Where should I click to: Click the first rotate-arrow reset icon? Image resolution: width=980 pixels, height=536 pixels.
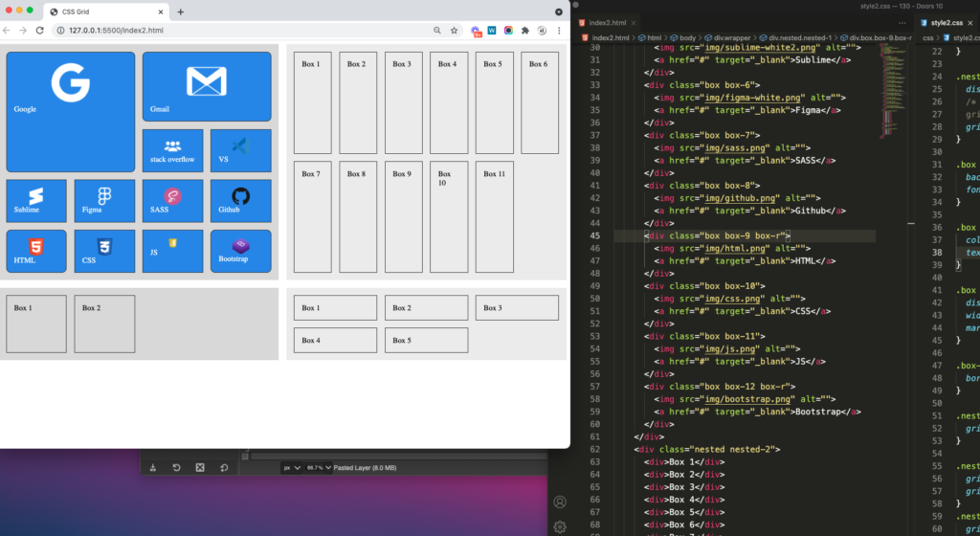click(176, 468)
